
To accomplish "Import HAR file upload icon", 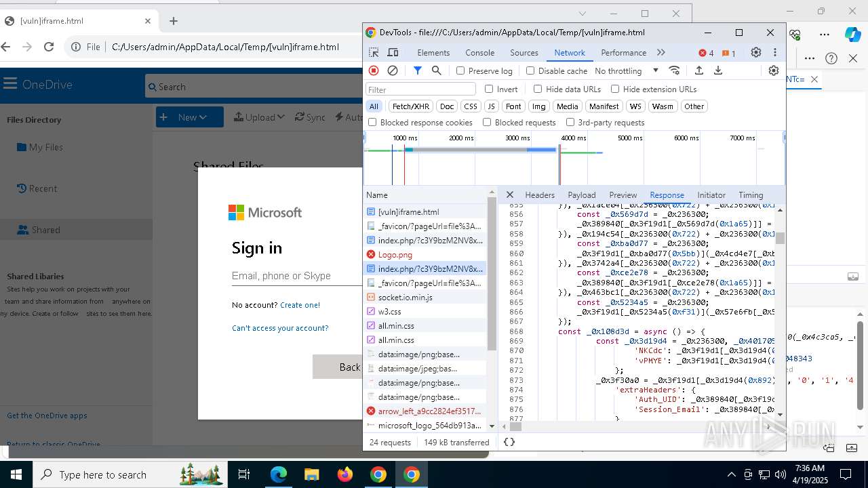I will (x=699, y=70).
